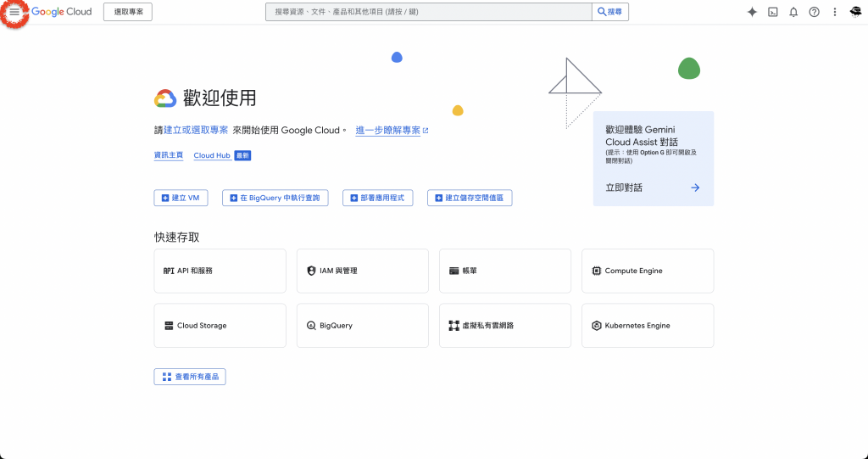Image resolution: width=868 pixels, height=459 pixels.
Task: Open BigQuery quick access card
Action: [x=363, y=326]
